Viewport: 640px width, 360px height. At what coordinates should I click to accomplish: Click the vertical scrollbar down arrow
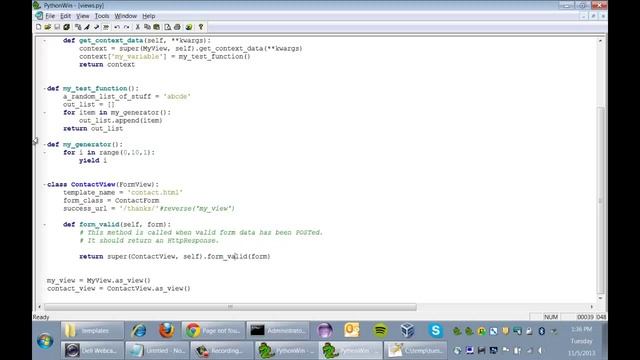click(600, 298)
